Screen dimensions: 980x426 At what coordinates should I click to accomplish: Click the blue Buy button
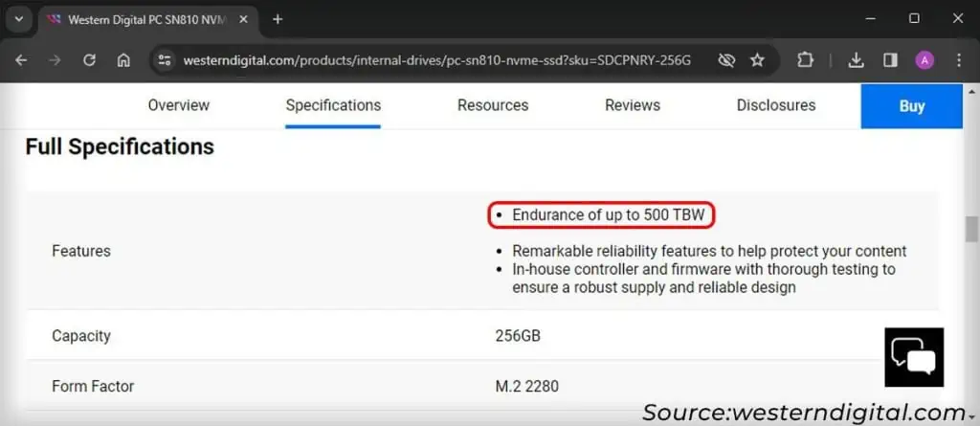[x=912, y=106]
